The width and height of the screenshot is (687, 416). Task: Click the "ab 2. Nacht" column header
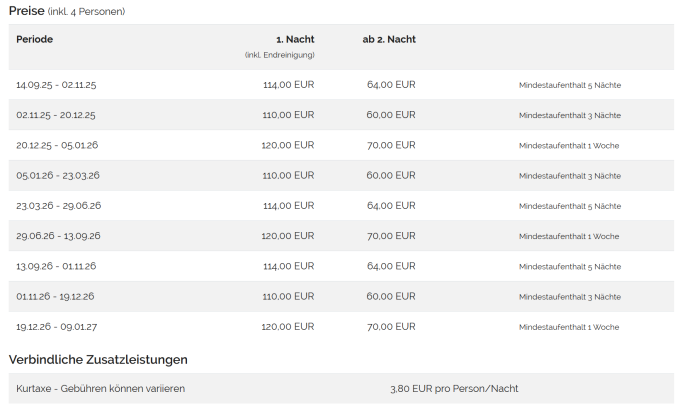[x=389, y=39]
